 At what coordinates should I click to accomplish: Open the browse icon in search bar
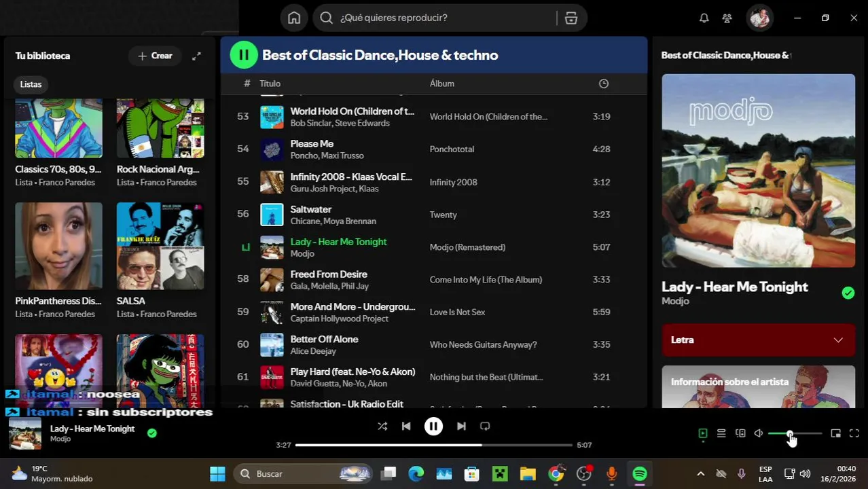pos(571,18)
